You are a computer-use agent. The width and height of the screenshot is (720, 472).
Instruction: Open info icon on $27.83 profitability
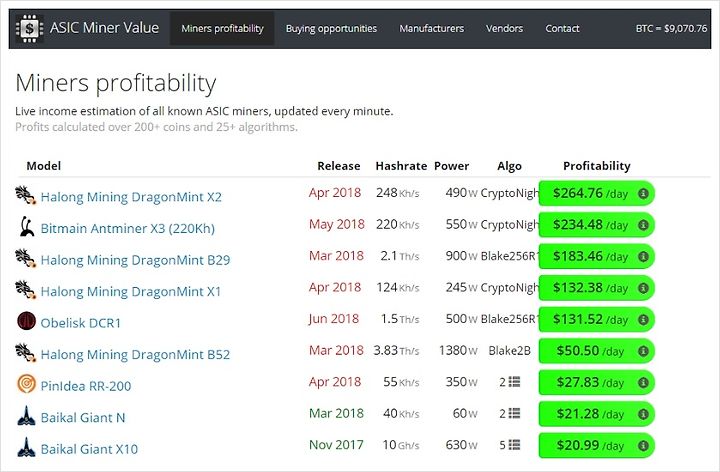tap(643, 382)
